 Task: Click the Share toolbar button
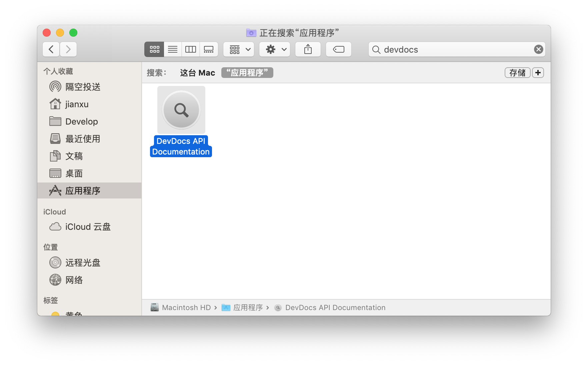coord(308,49)
